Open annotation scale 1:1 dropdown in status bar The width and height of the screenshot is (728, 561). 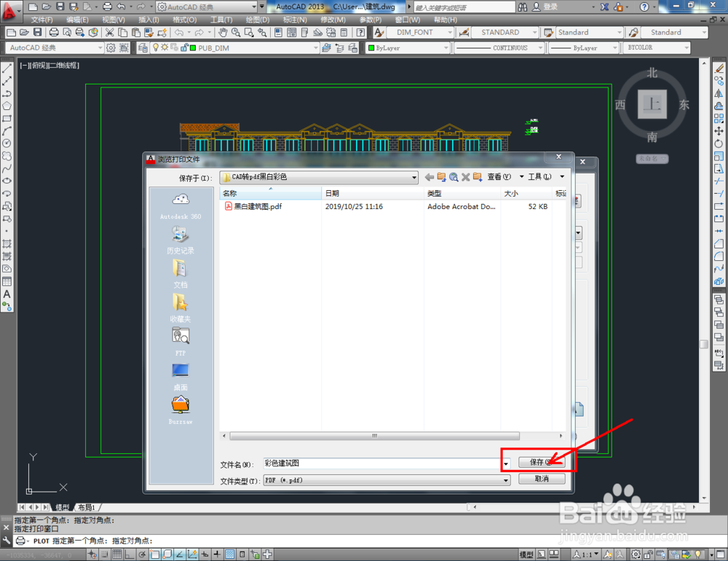(x=585, y=554)
